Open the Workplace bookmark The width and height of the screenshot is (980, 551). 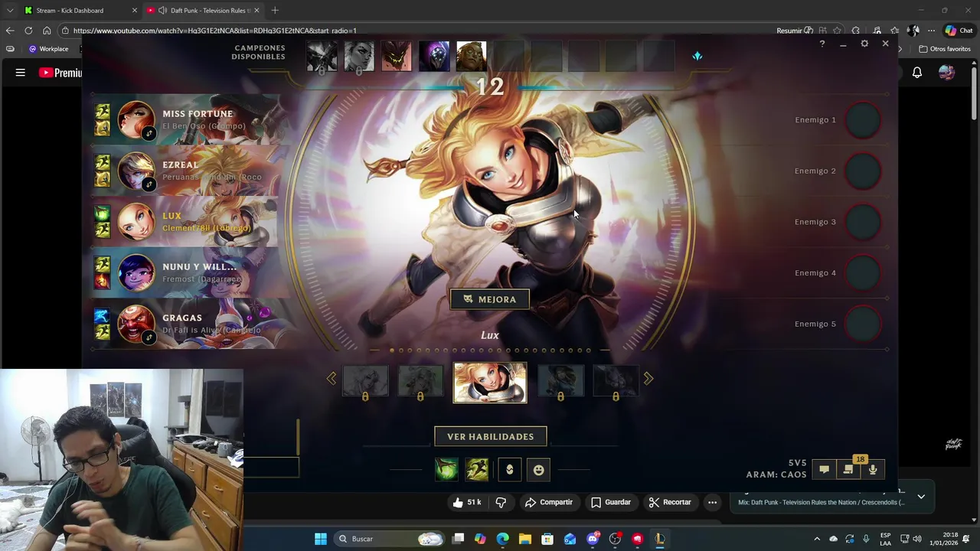click(x=48, y=49)
